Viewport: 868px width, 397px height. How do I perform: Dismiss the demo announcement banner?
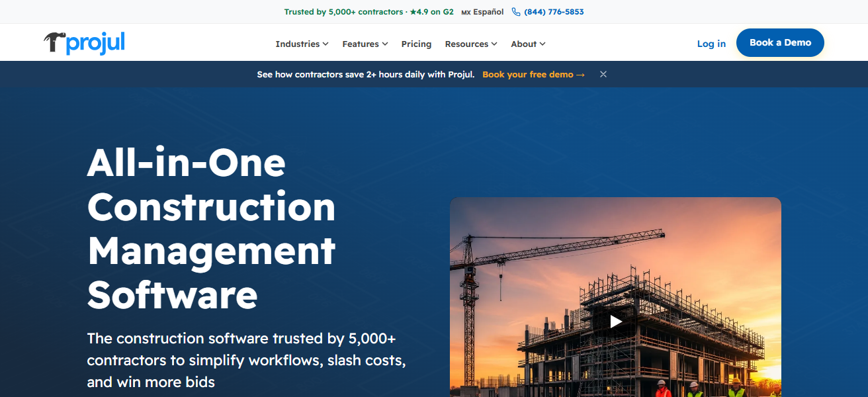tap(603, 74)
